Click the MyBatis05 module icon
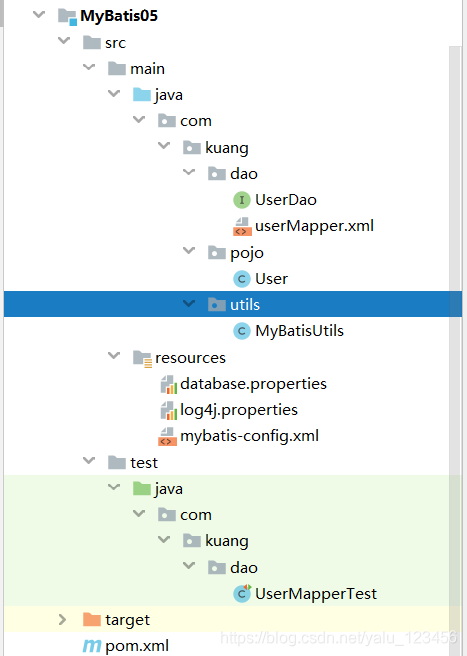Image resolution: width=467 pixels, height=656 pixels. tap(67, 17)
